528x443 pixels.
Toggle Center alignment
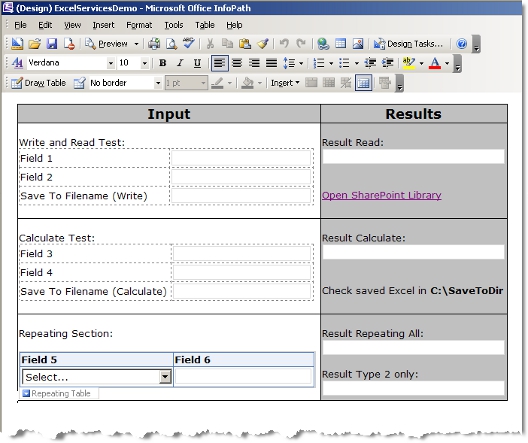237,63
